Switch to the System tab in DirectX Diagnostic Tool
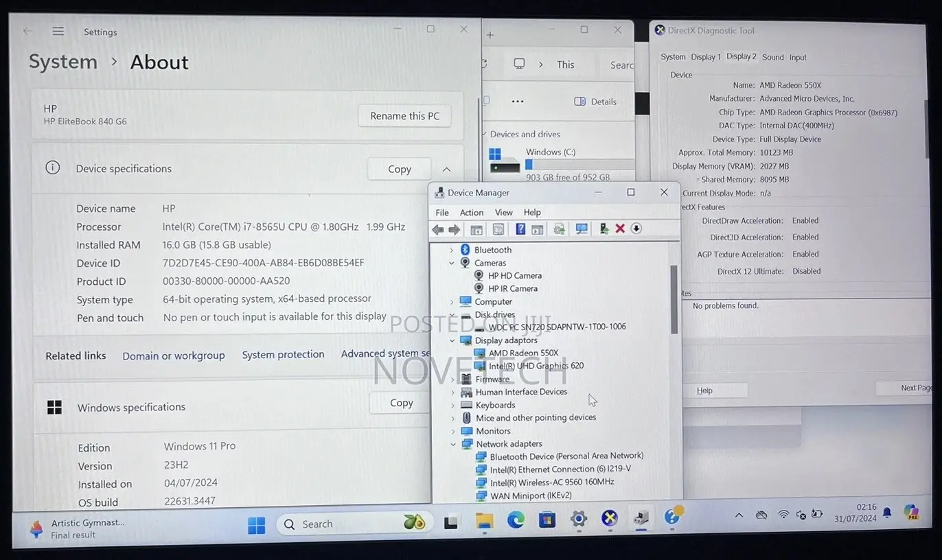This screenshot has height=560, width=942. coord(673,57)
